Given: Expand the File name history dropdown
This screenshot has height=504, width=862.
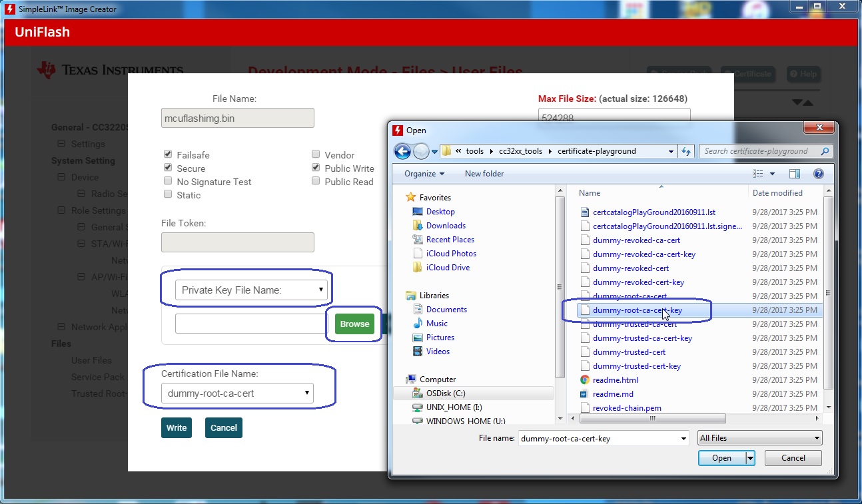Looking at the screenshot, I should [683, 438].
